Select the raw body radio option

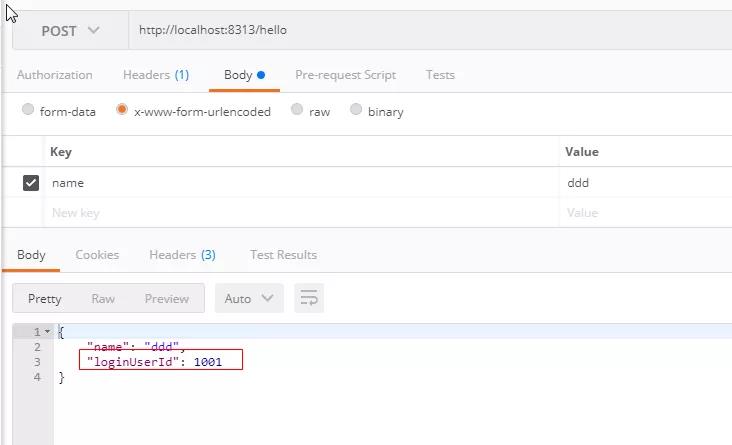coord(297,109)
